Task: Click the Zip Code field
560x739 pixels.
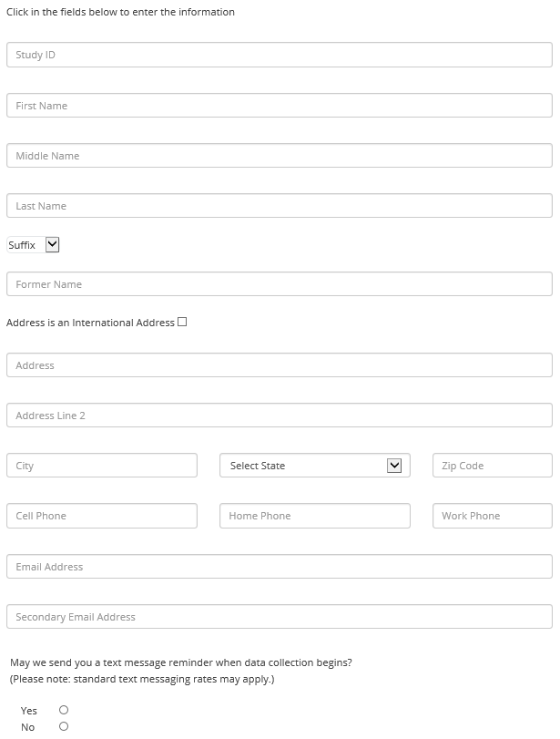Action: coord(492,466)
